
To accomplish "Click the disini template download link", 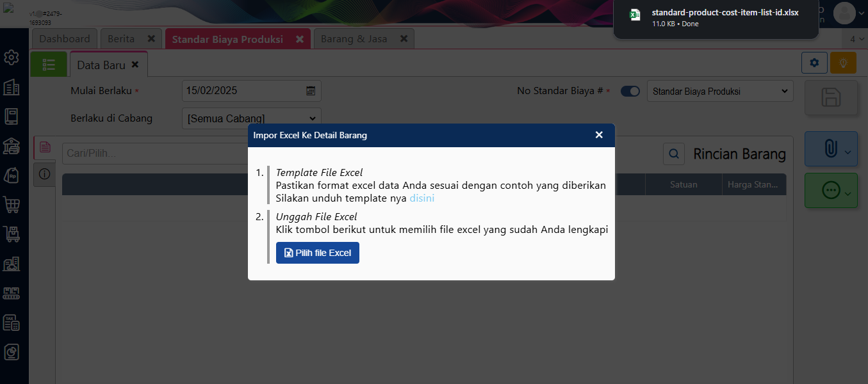I will (422, 198).
